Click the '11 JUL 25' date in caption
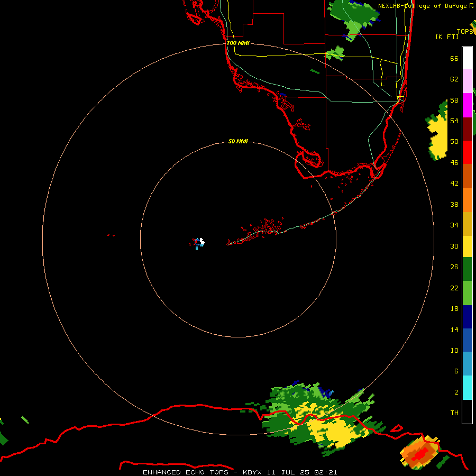The width and height of the screenshot is (476, 476). (288, 472)
